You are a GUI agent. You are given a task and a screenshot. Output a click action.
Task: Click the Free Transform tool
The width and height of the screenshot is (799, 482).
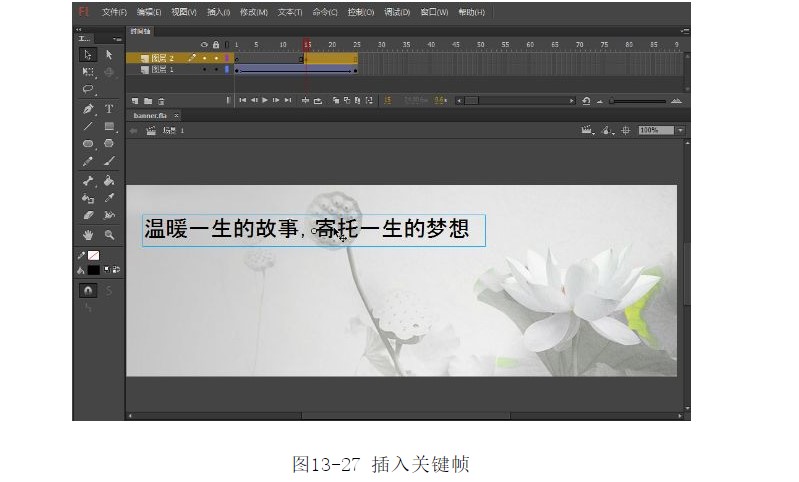[88, 72]
